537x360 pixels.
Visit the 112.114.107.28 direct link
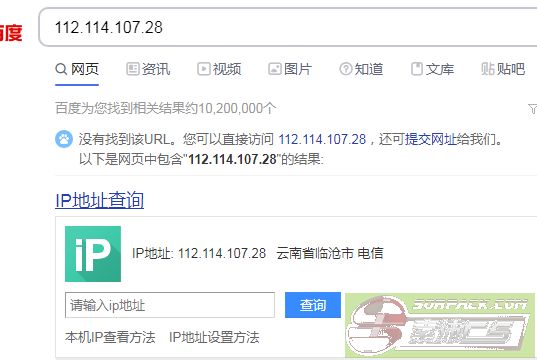tap(322, 139)
